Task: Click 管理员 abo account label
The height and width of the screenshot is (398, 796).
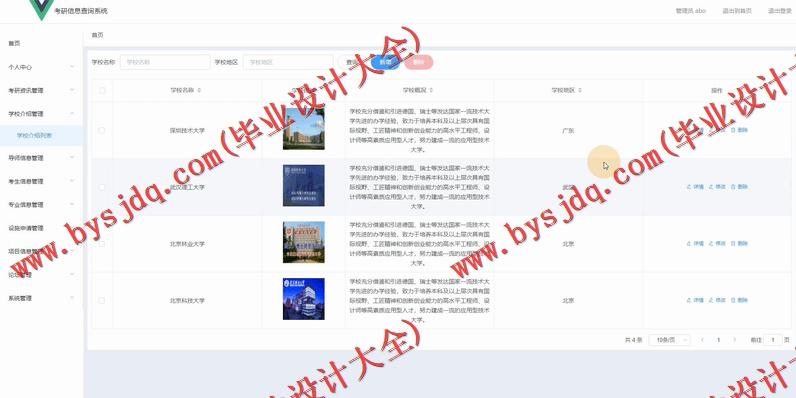Action: click(690, 11)
